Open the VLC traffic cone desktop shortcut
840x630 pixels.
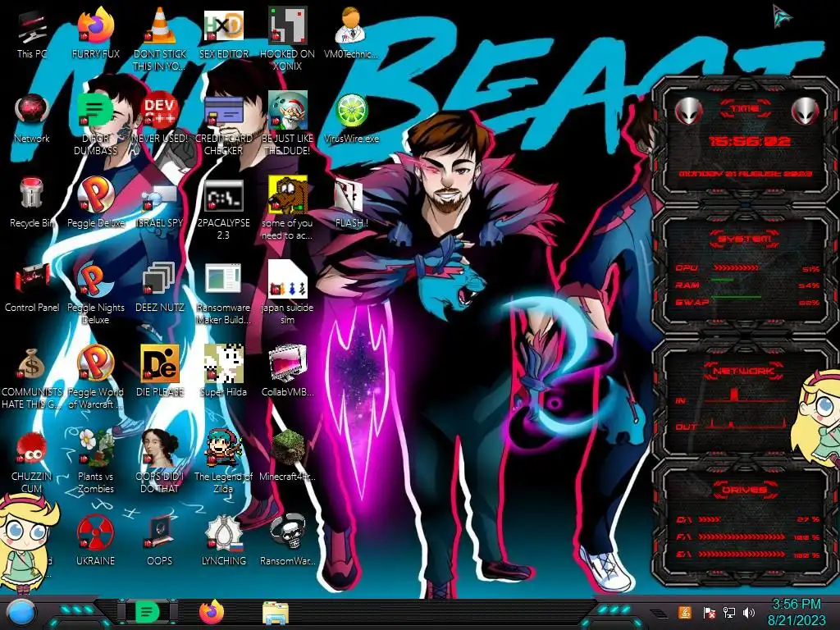click(160, 39)
